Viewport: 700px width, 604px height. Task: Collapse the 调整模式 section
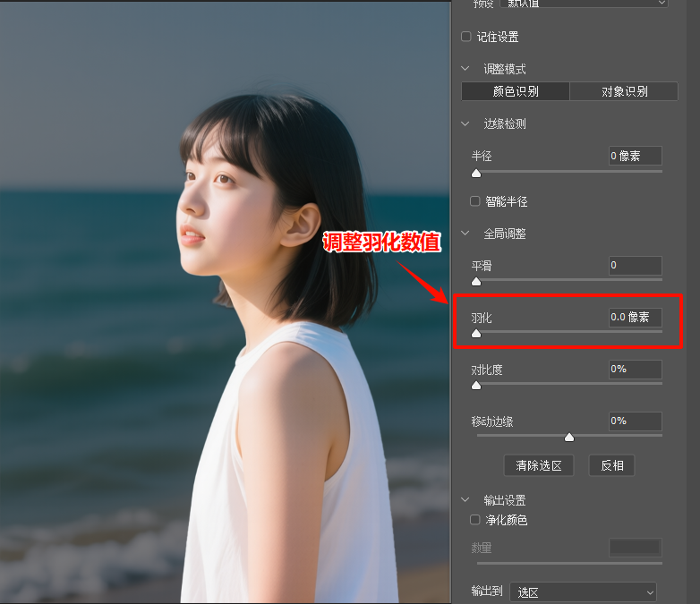tap(465, 69)
